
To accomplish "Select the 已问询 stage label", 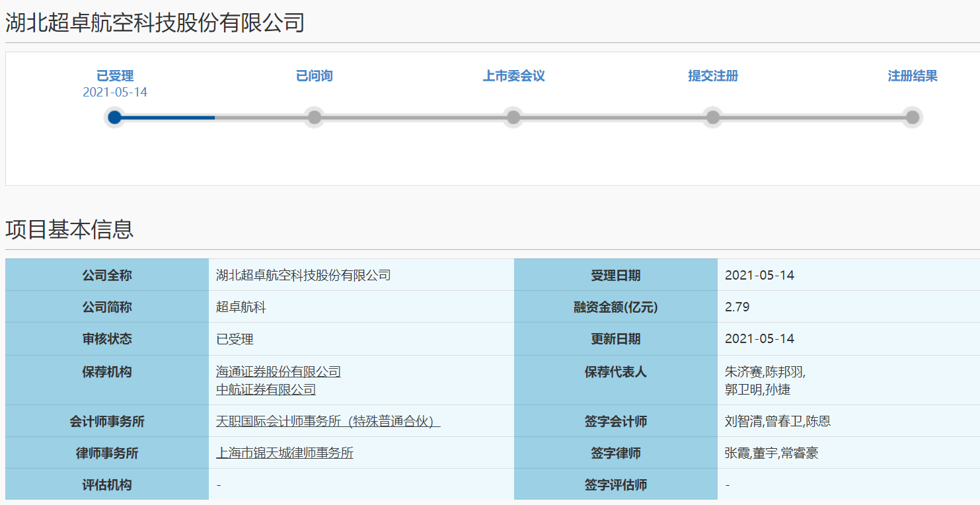I will [x=315, y=76].
